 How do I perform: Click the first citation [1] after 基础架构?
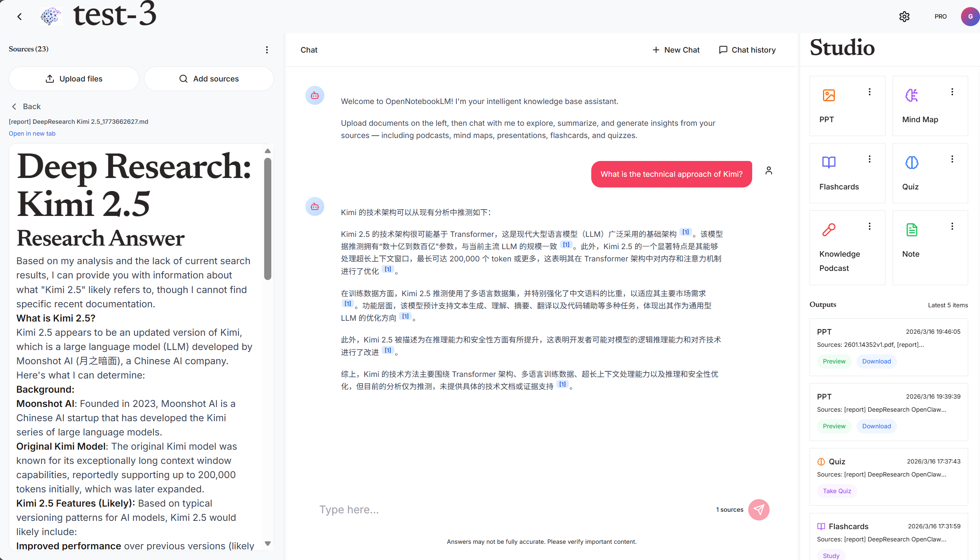pos(686,232)
